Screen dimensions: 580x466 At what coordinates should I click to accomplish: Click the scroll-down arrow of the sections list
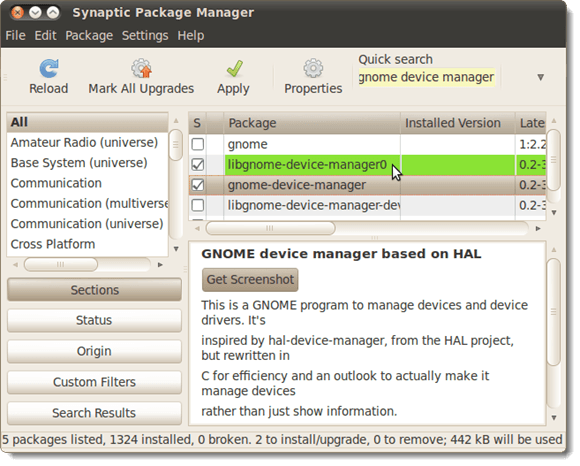tap(176, 249)
